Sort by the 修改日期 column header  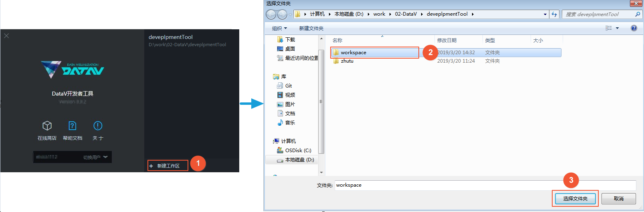click(446, 41)
